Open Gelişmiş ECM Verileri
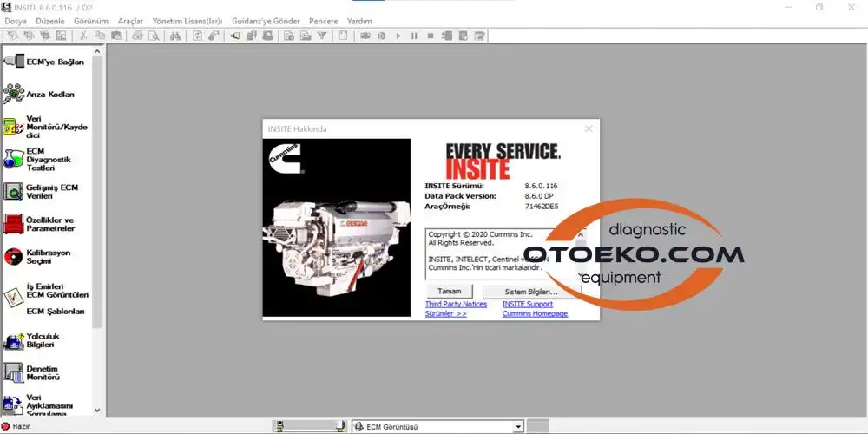 point(14,191)
